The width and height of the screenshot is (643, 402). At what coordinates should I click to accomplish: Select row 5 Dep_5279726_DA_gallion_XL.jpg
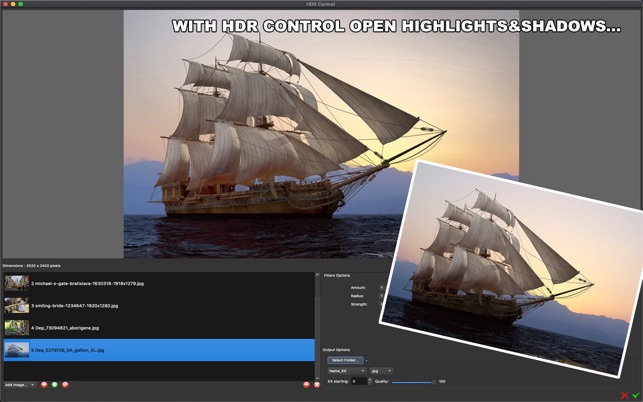pyautogui.click(x=159, y=350)
